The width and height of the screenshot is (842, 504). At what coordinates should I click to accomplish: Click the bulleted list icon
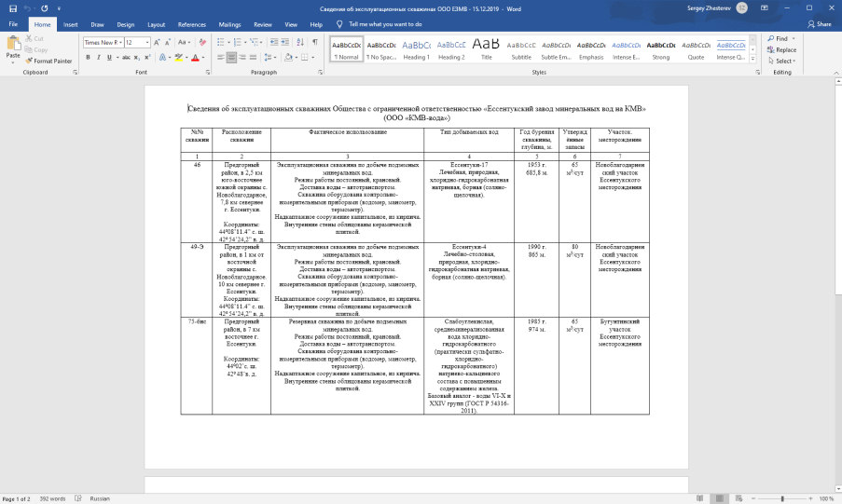(x=220, y=43)
